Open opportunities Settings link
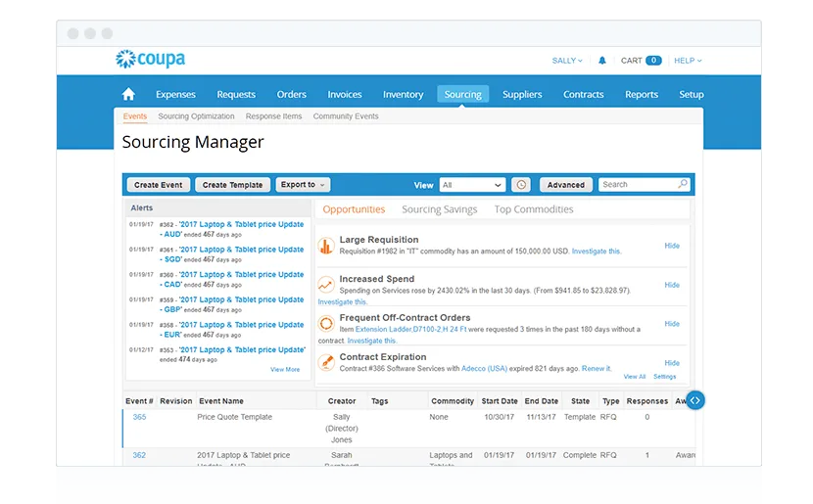The width and height of the screenshot is (813, 504). pyautogui.click(x=665, y=377)
